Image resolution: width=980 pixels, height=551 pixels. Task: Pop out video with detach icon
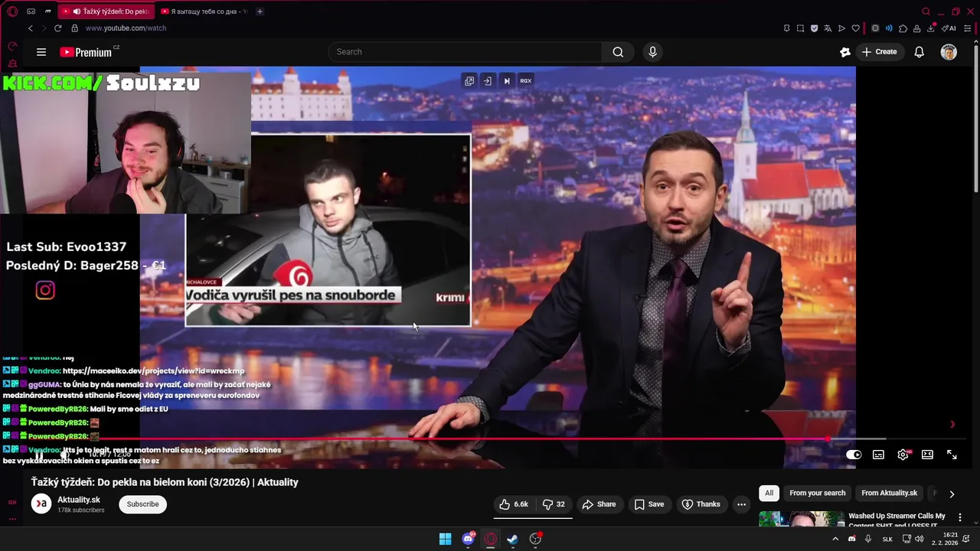469,80
